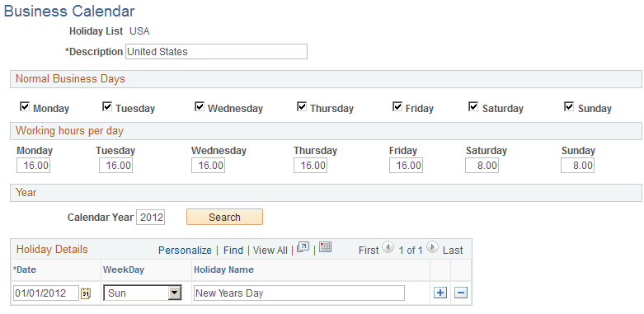
Task: Click the Holiday List value USA
Action: [139, 31]
